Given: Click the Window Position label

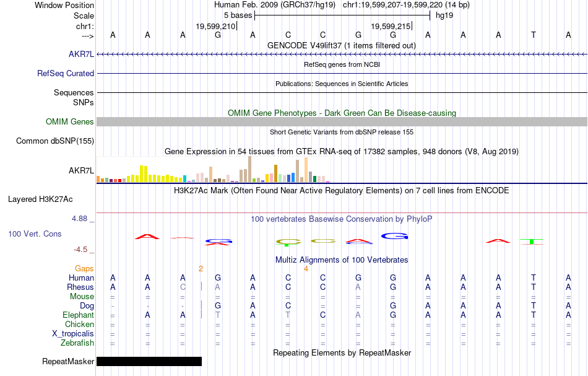Looking at the screenshot, I should click(64, 5).
